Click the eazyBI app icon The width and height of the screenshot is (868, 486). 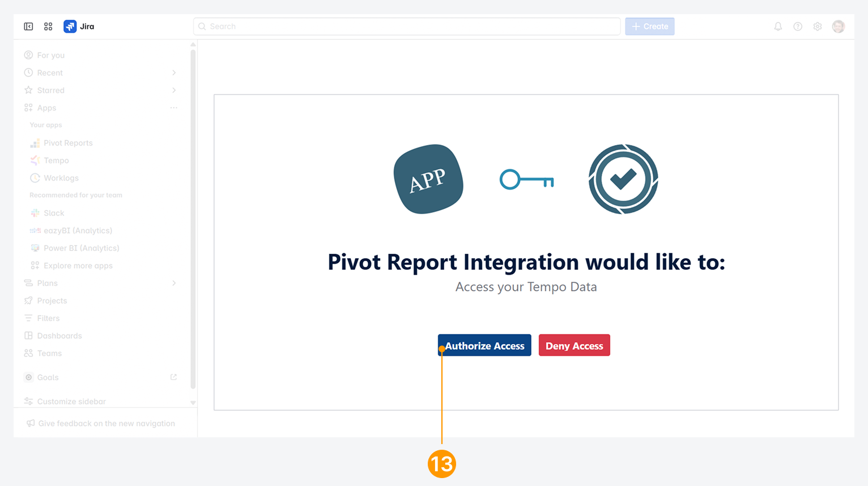coord(35,231)
